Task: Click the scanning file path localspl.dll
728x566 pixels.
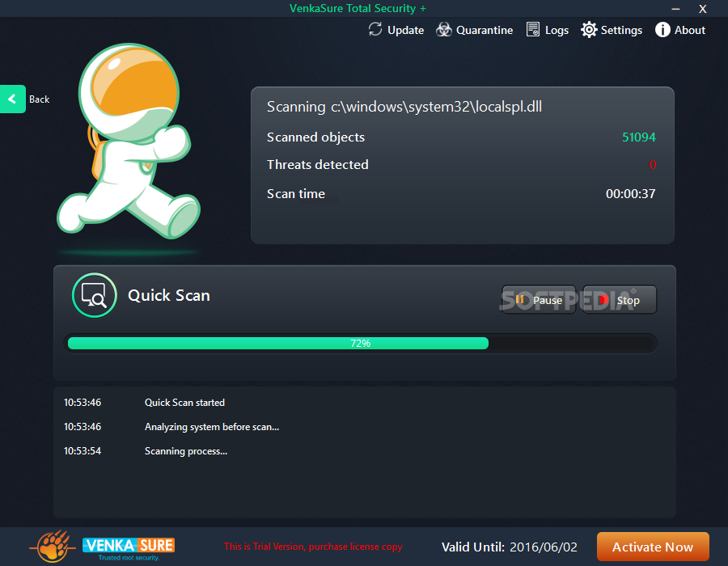Action: 437,107
